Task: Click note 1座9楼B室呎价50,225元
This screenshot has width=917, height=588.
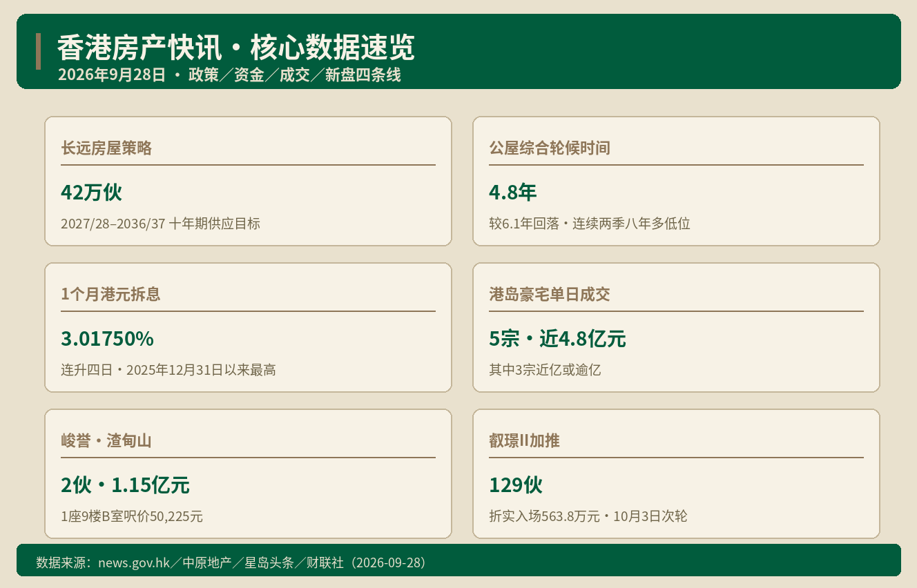Action: click(132, 516)
